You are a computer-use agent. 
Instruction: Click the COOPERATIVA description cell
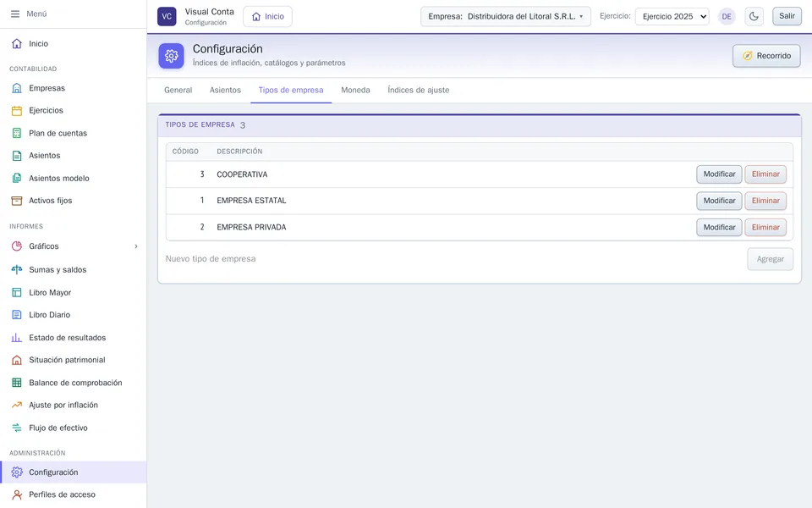pyautogui.click(x=242, y=174)
